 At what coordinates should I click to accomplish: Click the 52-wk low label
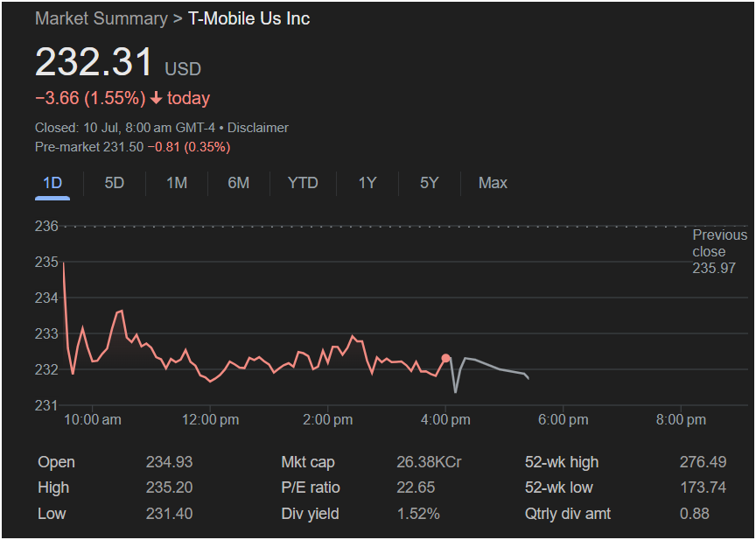559,487
